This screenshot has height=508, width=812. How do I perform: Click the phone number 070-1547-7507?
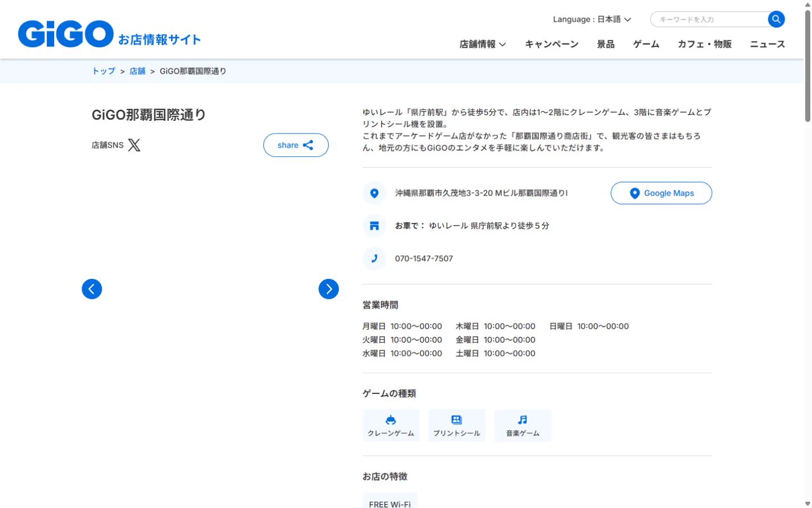click(424, 259)
